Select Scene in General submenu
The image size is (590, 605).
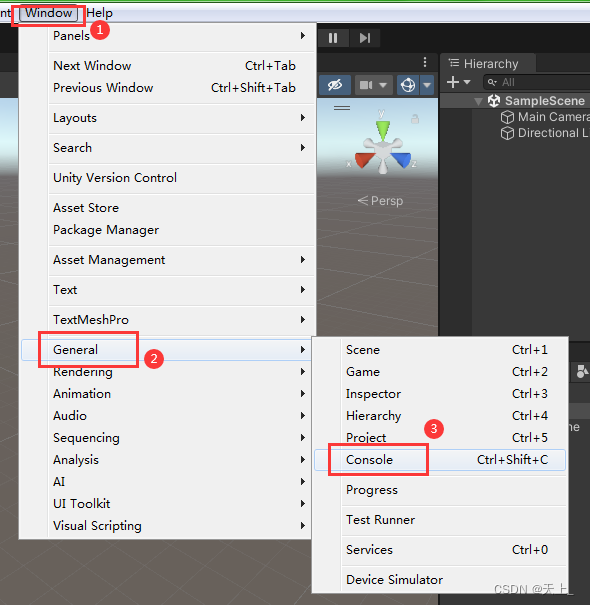point(440,350)
